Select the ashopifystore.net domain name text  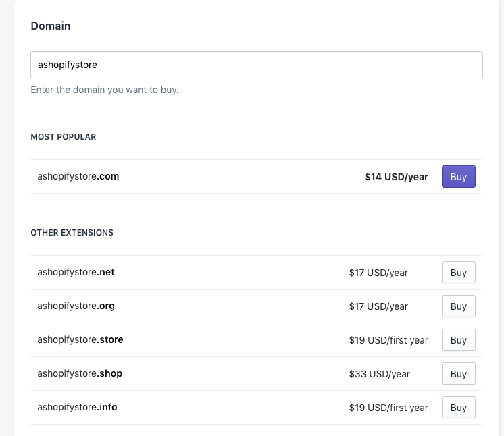pos(76,272)
